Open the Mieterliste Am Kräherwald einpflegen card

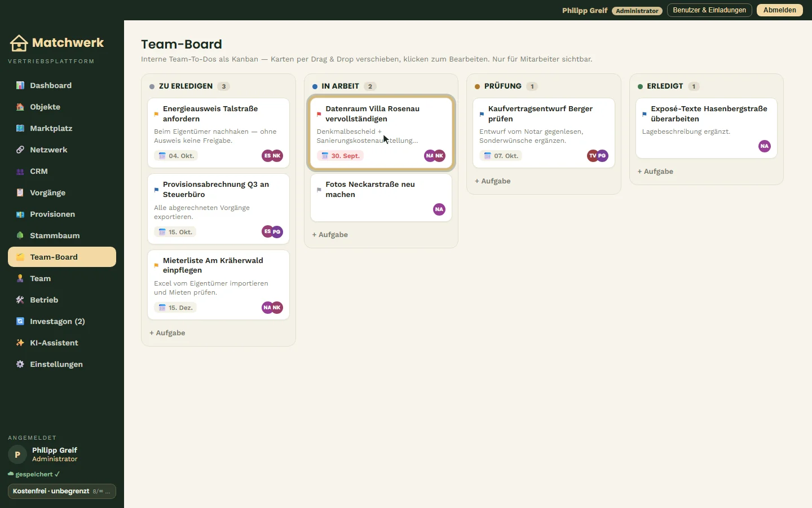coord(218,285)
